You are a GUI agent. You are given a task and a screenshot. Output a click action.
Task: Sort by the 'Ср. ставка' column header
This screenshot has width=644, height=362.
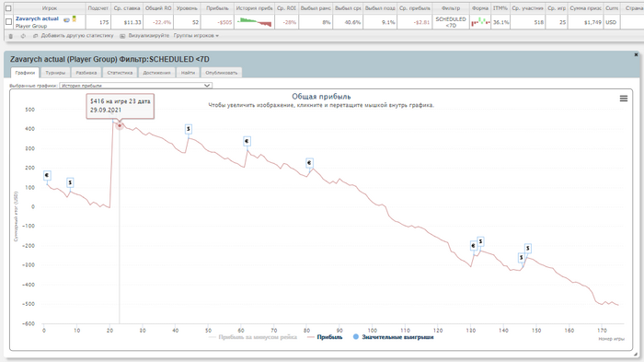pos(127,8)
